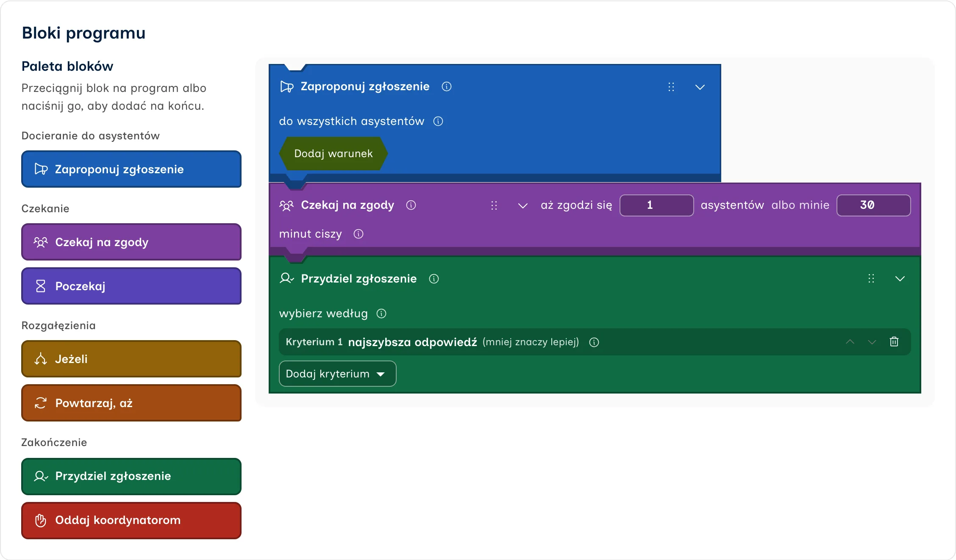Delete Kryterium 1 with trash icon
Viewport: 956px width, 560px height.
click(894, 341)
